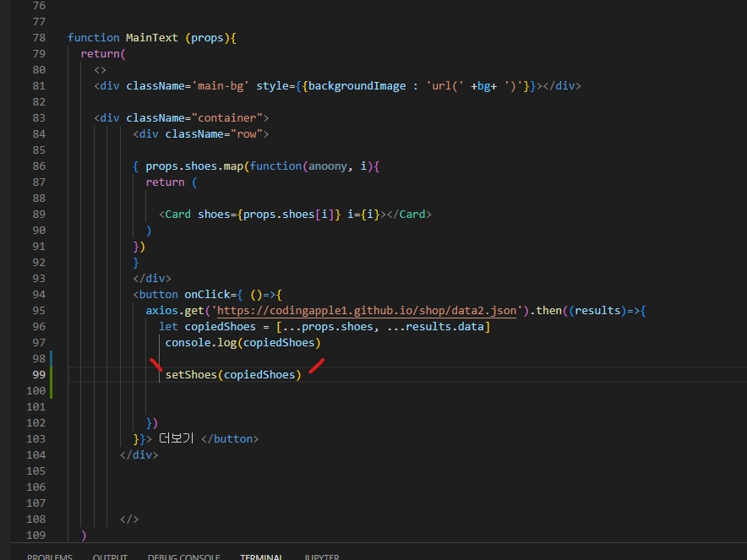Click the return keyword on line 79
The height and width of the screenshot is (560, 747).
pos(100,54)
